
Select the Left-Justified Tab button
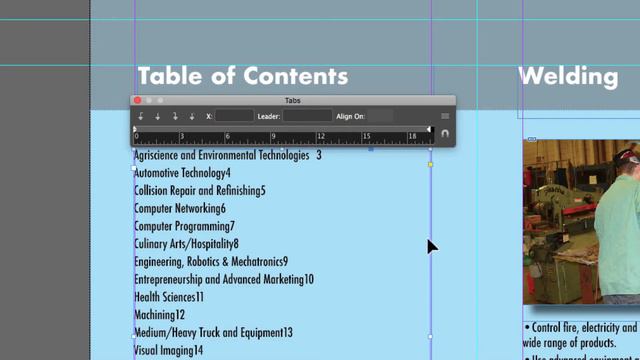click(140, 116)
